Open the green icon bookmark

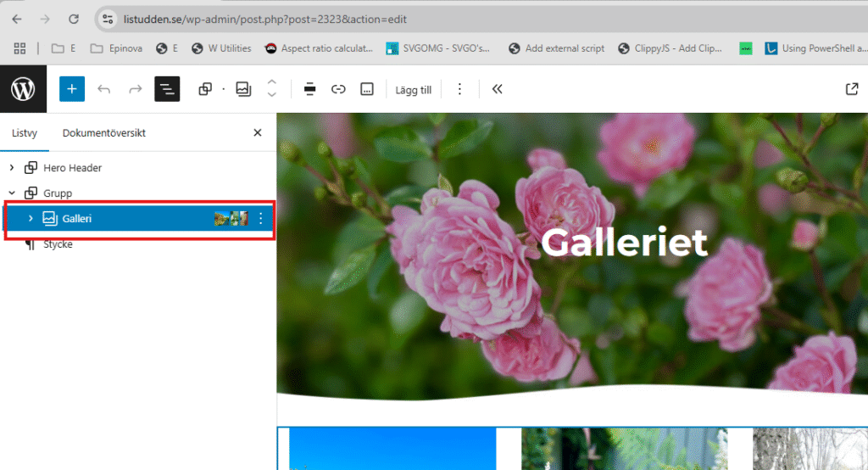(x=746, y=48)
